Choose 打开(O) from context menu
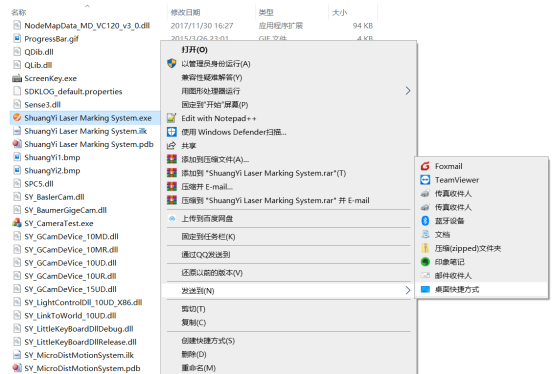Viewport: 553px width, 374px height. click(288, 50)
